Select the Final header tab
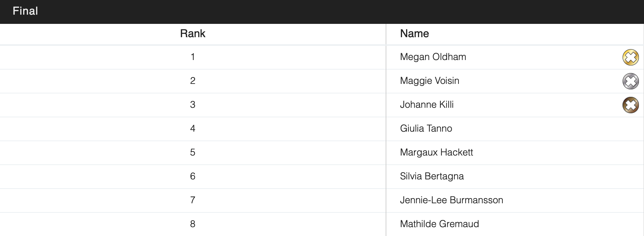Viewport: 644px width, 236px height. [25, 11]
